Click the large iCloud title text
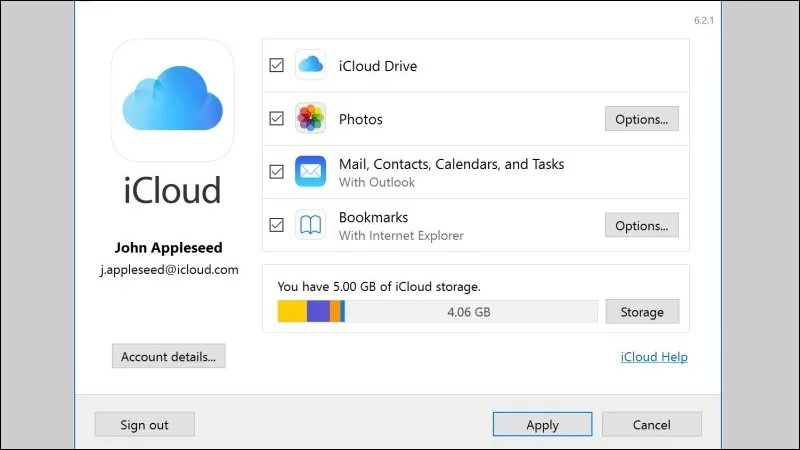The image size is (800, 450). [172, 190]
